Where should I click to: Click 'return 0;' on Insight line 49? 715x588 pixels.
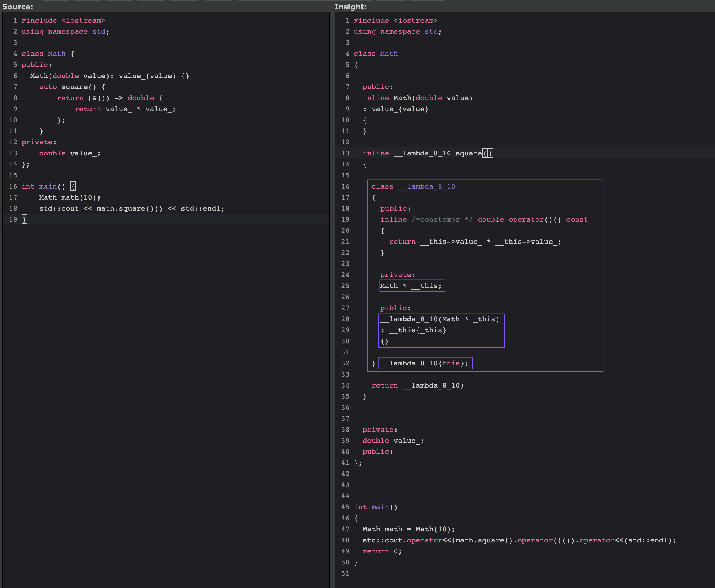[382, 551]
